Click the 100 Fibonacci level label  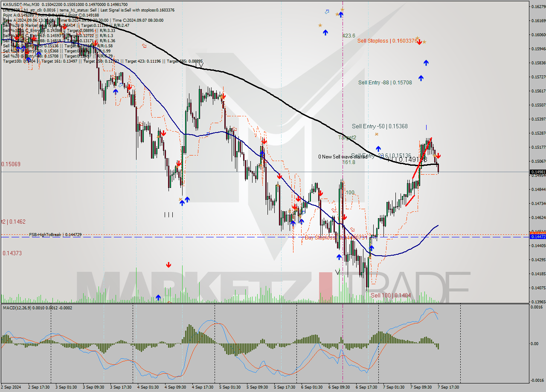coord(350,193)
